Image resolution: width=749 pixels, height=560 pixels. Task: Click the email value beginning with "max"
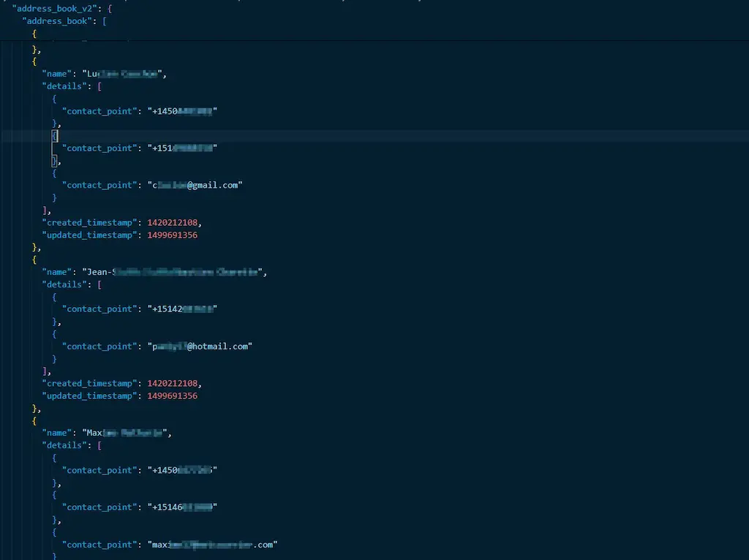(x=212, y=545)
